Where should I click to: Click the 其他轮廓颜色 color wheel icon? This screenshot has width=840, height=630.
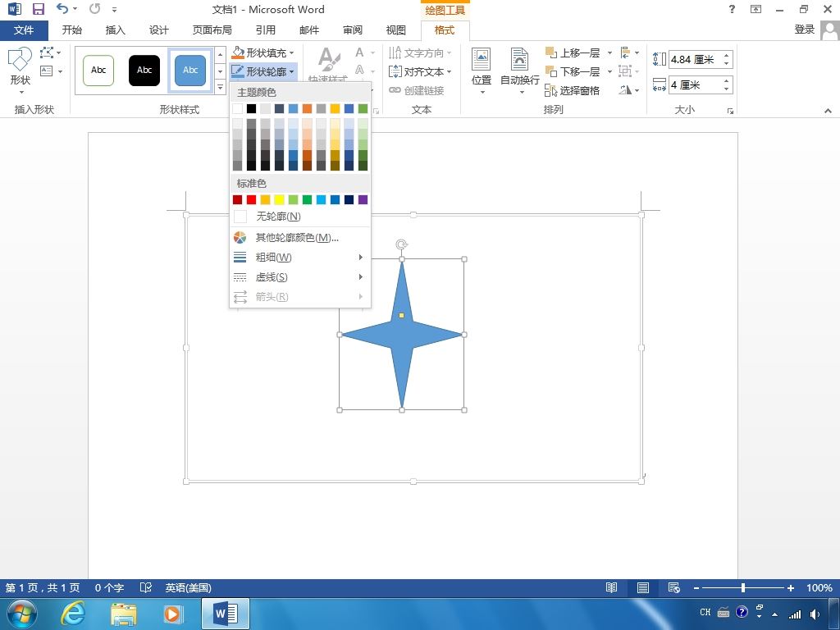point(240,238)
